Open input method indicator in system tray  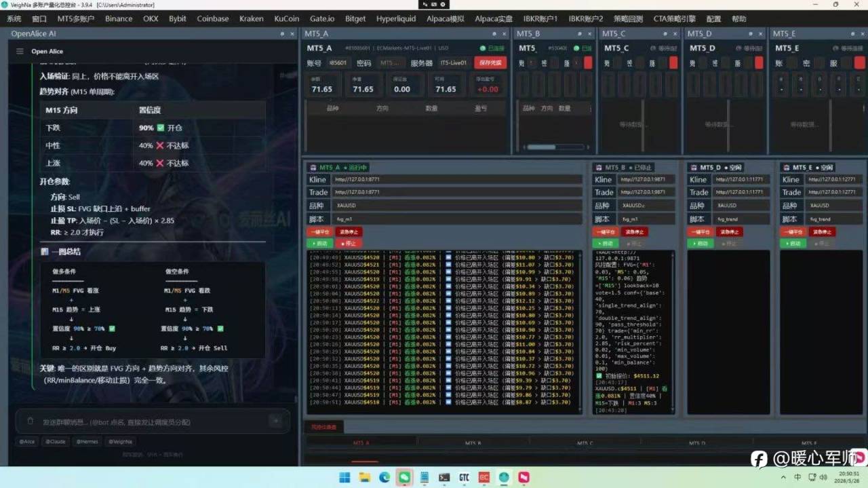797,477
